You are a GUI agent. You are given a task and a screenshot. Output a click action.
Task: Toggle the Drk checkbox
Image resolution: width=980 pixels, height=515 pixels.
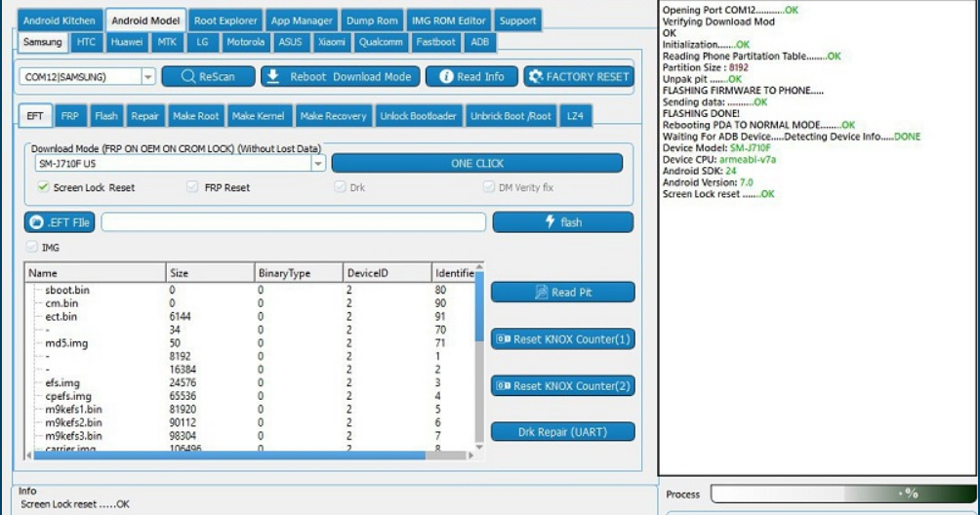pyautogui.click(x=340, y=186)
